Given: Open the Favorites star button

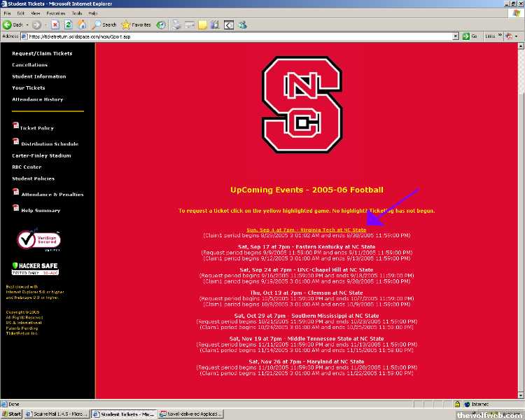Looking at the screenshot, I should (136, 24).
